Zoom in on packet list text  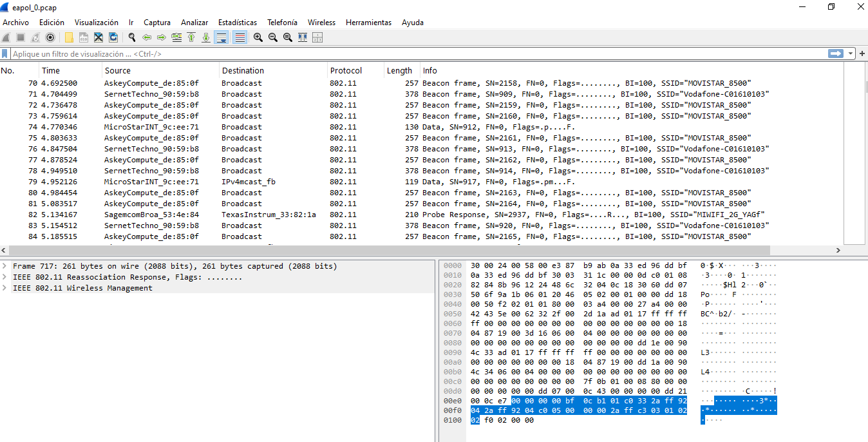(x=258, y=37)
